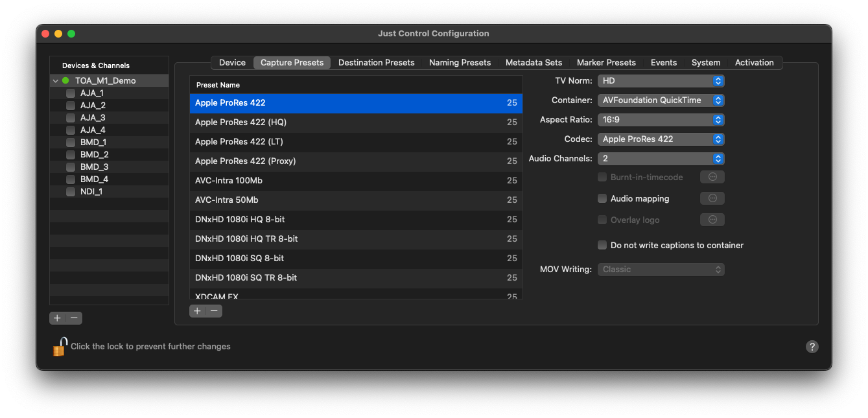Enable the BMD_4 channel checkbox
This screenshot has height=418, width=868.
click(x=71, y=180)
